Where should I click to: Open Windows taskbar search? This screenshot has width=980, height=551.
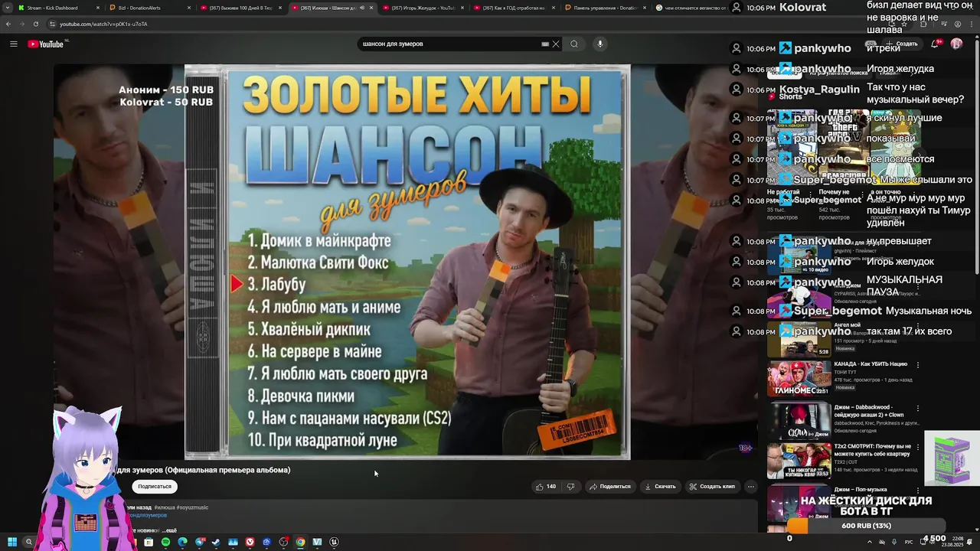click(x=29, y=542)
